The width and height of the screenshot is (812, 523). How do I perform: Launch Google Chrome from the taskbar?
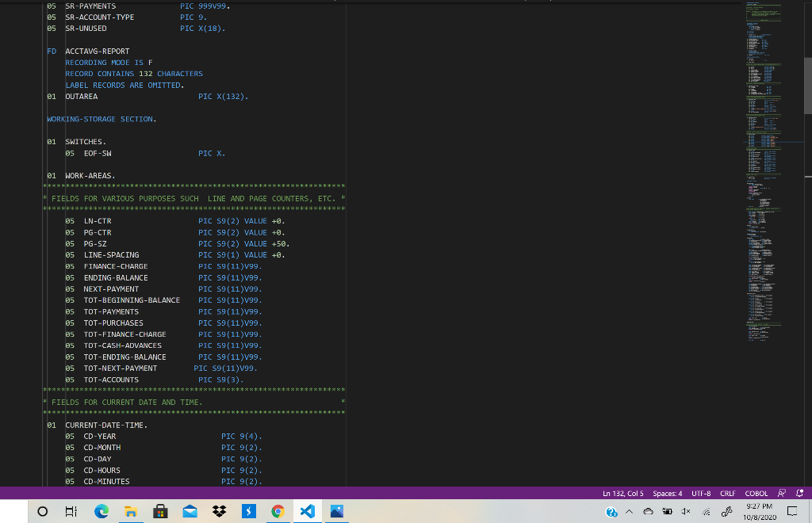[277, 511]
